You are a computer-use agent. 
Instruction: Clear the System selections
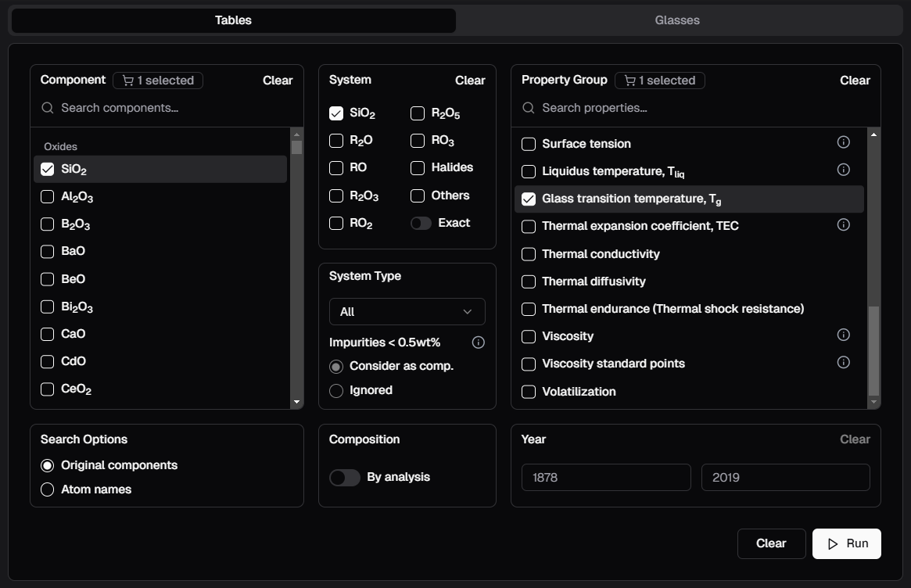(x=470, y=81)
